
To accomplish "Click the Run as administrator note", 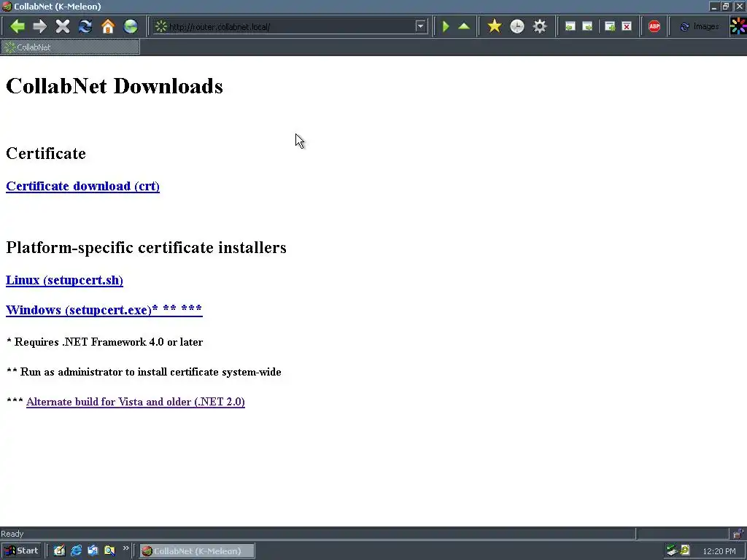I will coord(144,372).
